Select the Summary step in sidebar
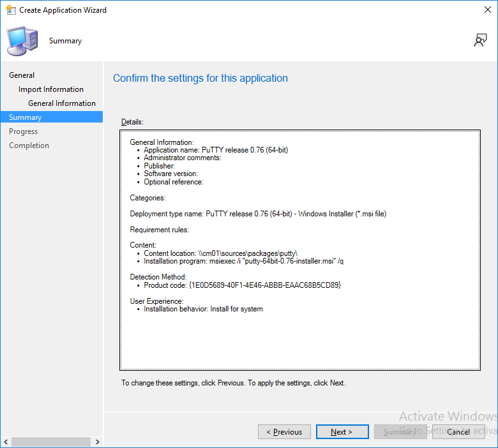The height and width of the screenshot is (448, 498). click(52, 117)
